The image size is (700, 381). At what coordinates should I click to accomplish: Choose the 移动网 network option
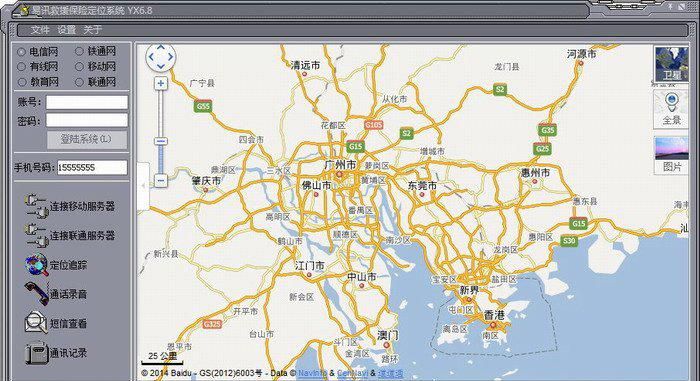point(79,67)
